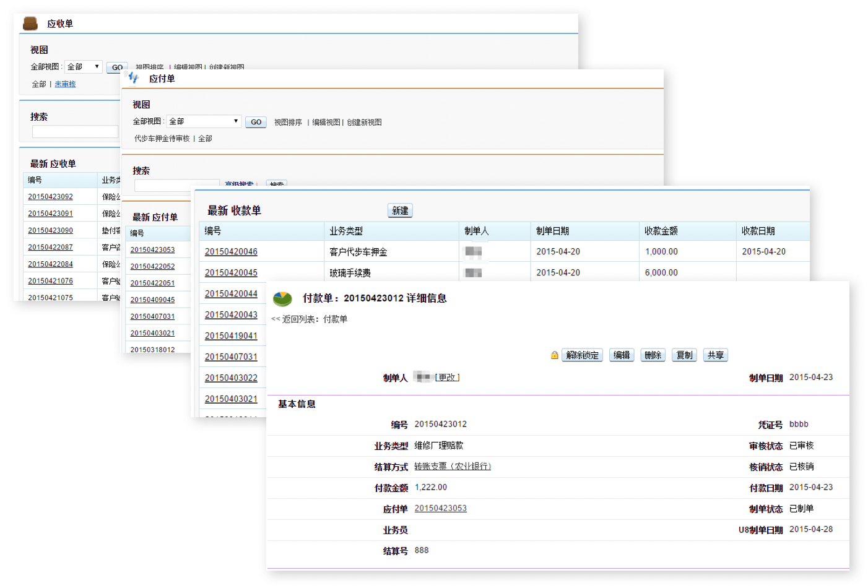Open 应付单 record 20150422052
The width and height of the screenshot is (868, 588).
[152, 267]
